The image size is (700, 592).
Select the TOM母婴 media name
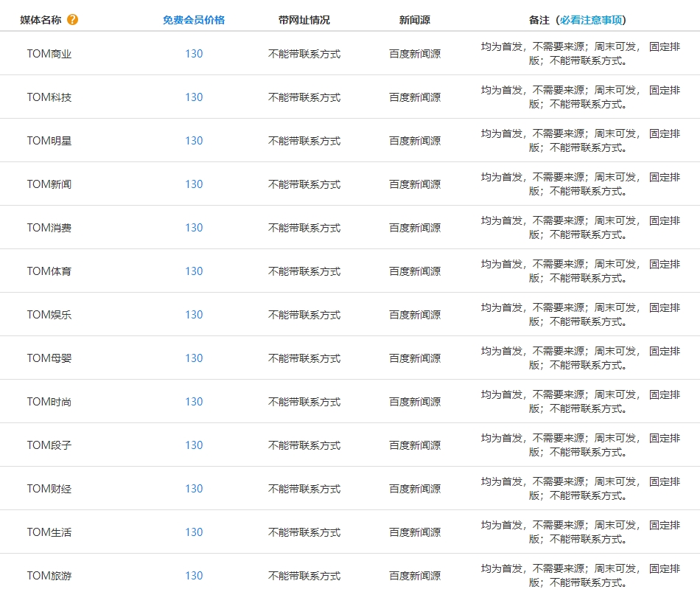tap(49, 358)
